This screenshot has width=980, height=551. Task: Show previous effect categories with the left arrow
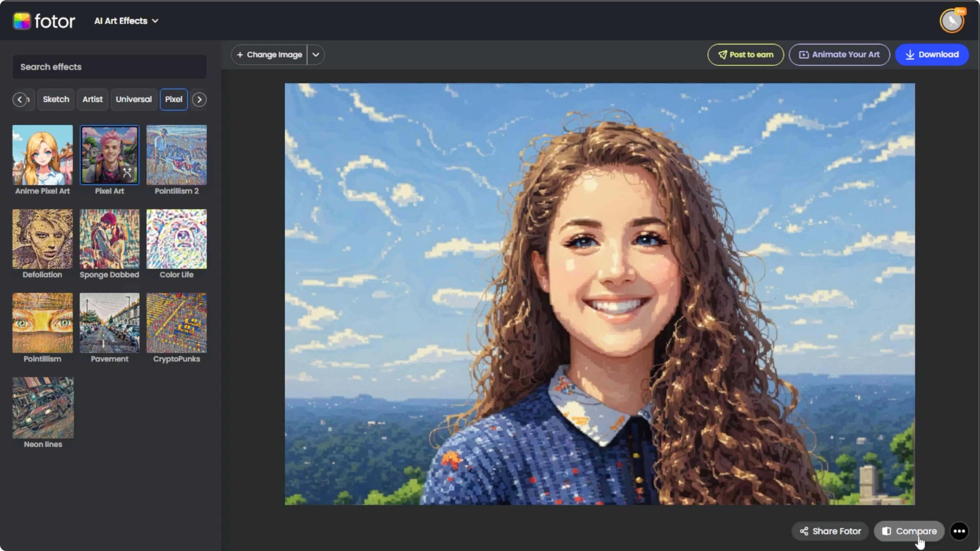coord(20,100)
